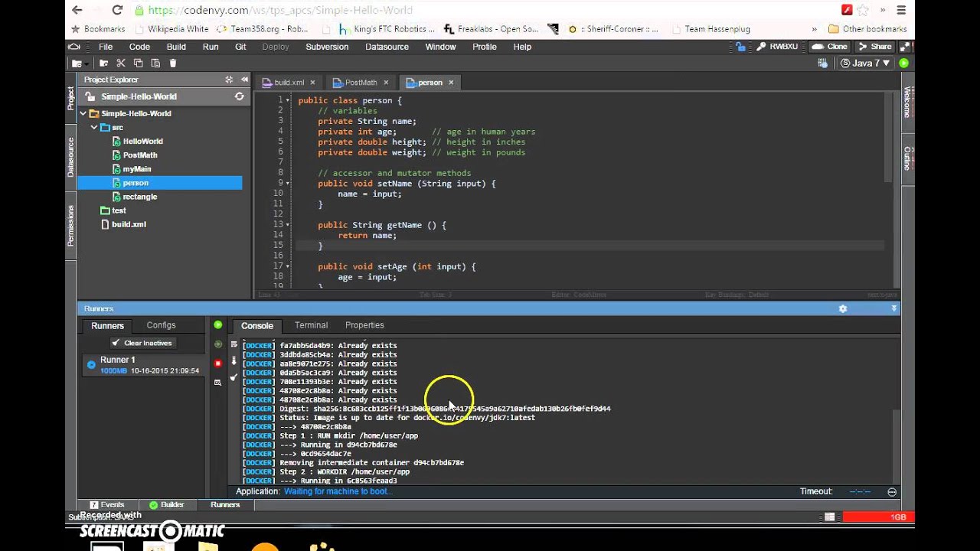Open the File menu
The height and width of the screenshot is (551, 980).
point(106,47)
